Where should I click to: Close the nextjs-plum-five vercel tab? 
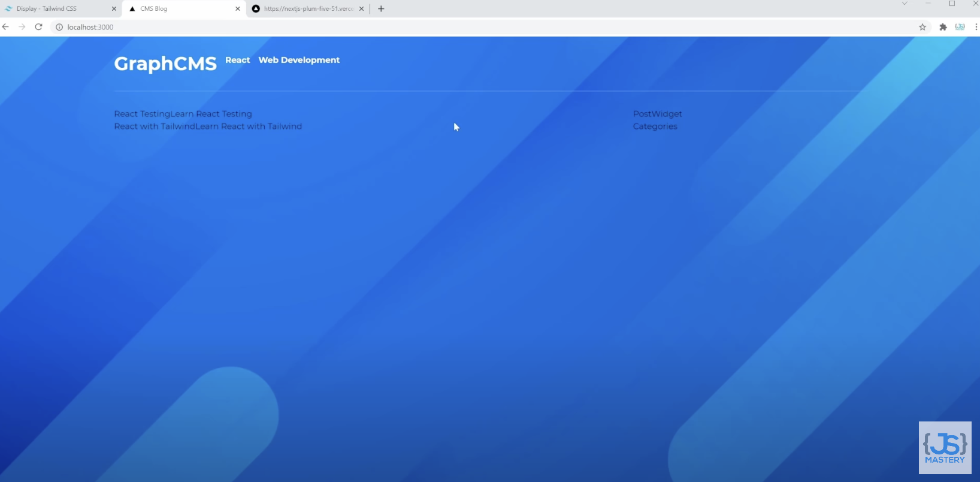click(x=361, y=9)
